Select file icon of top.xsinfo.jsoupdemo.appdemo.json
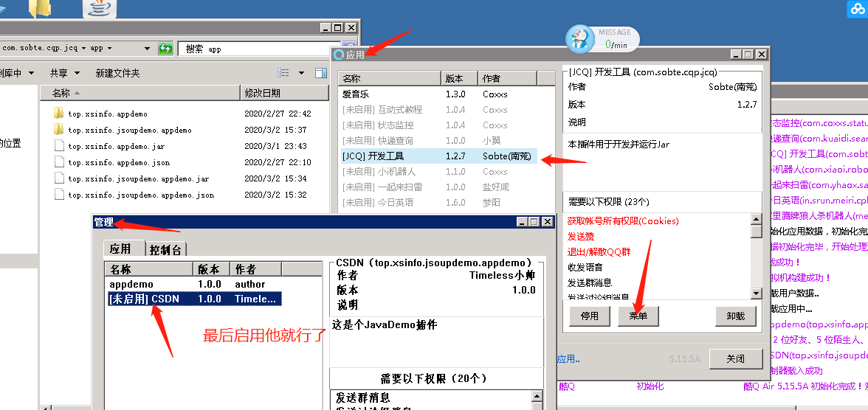Viewport: 868px width, 410px height. pos(59,194)
